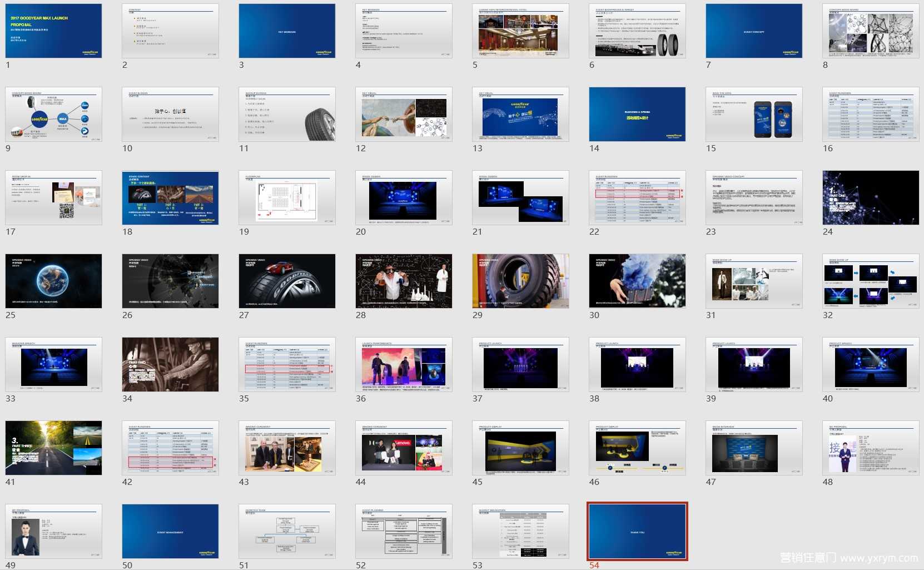Open slide 8 concept mood board thumbnail
This screenshot has width=924, height=570.
coord(871,31)
